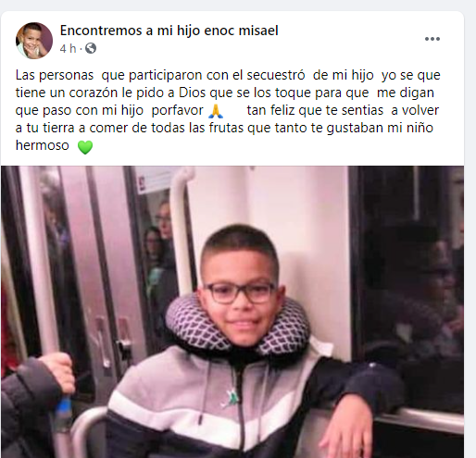This screenshot has width=476, height=458.
Task: Open the page's round profile picture
Action: (x=34, y=41)
